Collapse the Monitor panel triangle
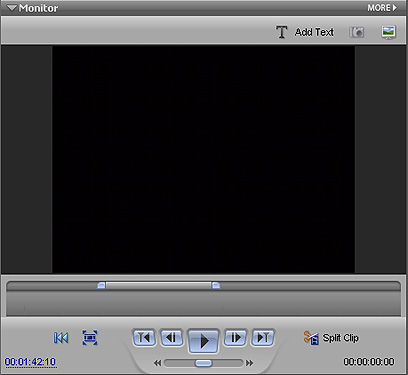 coord(12,8)
